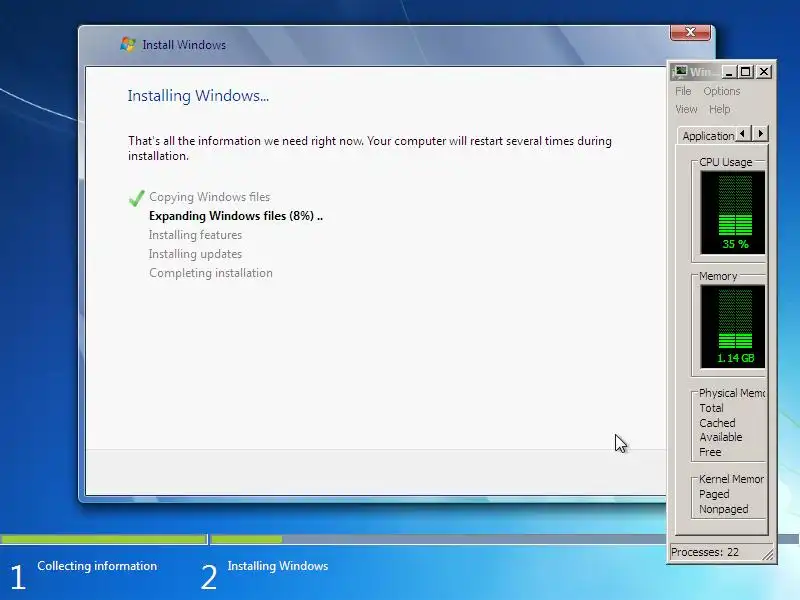The height and width of the screenshot is (600, 800).
Task: Click the Collecting information progress bar
Action: pyautogui.click(x=104, y=539)
